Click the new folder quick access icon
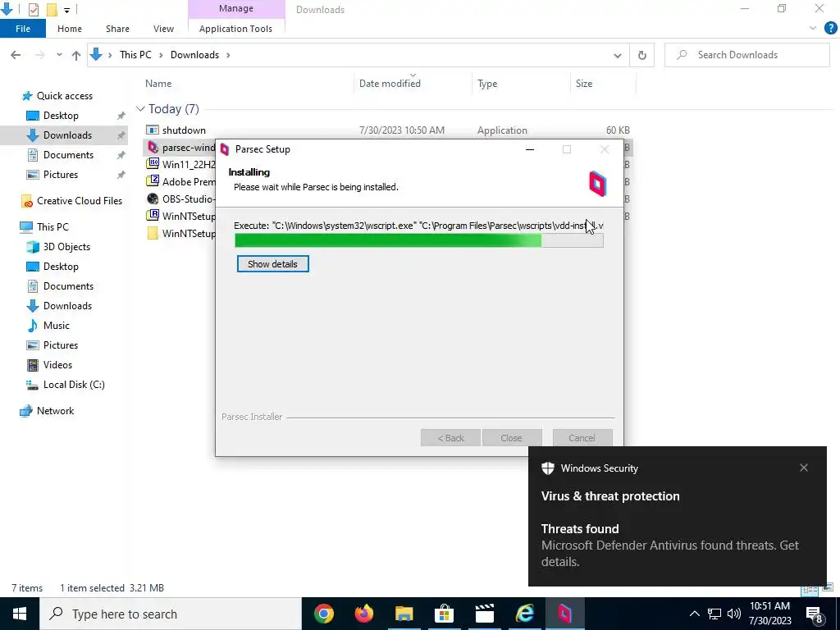840x630 pixels. tap(52, 10)
